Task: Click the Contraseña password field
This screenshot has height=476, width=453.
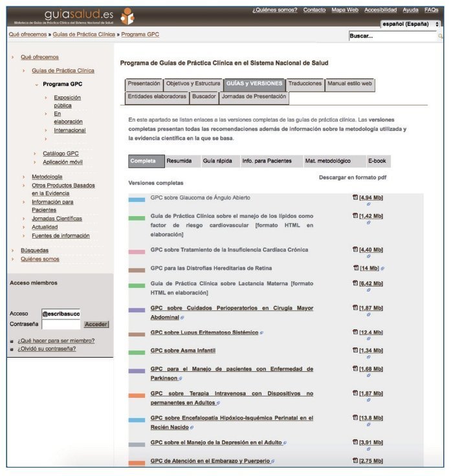Action: pos(61,324)
